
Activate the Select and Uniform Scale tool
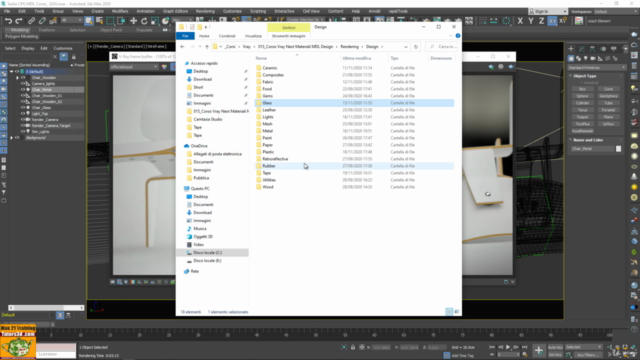tap(155, 21)
